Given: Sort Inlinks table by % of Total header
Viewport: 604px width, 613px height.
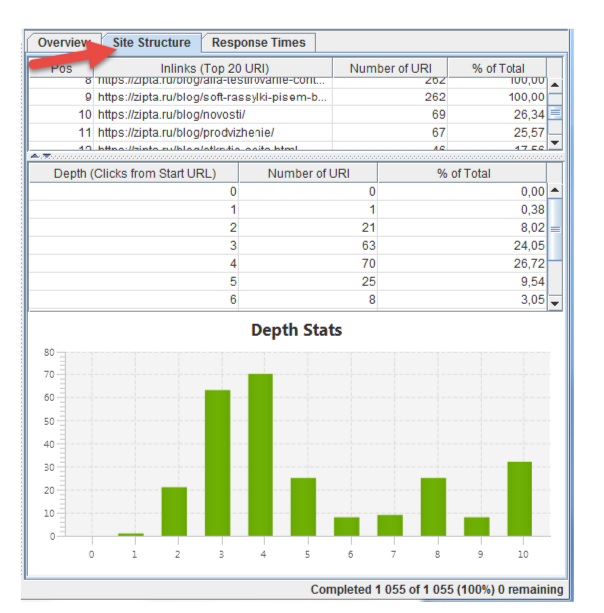Looking at the screenshot, I should [x=498, y=68].
